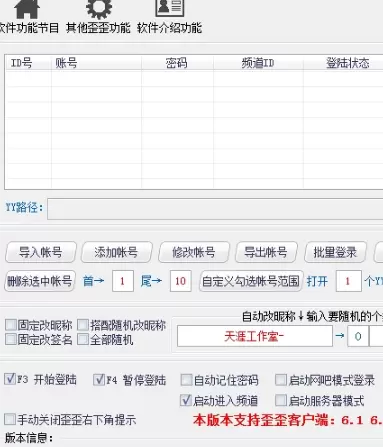Enable the 启动服务器模式 checkbox
Image resolution: width=383 pixels, height=447 pixels.
(281, 400)
